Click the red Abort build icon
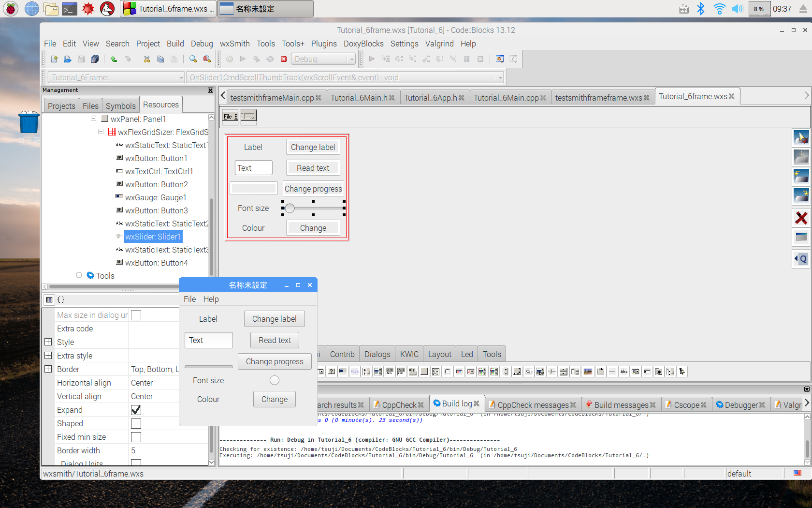The height and width of the screenshot is (508, 812). 284,59
